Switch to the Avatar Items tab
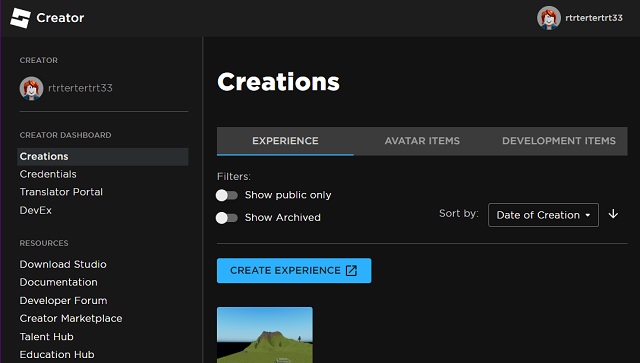 coord(422,141)
